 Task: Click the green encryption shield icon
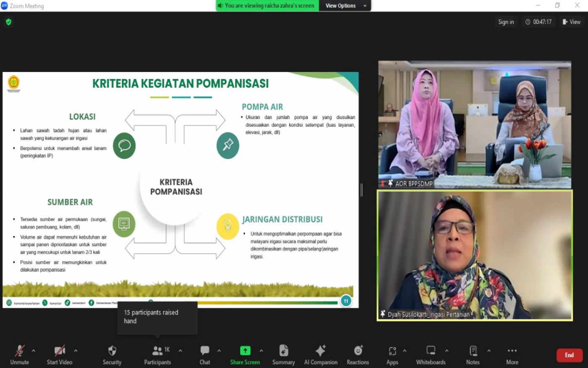9,22
